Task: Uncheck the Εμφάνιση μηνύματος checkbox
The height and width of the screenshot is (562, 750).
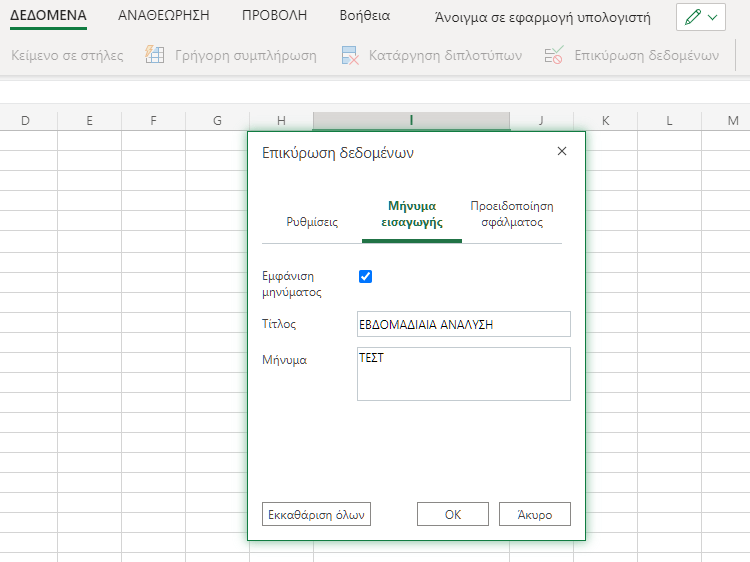Action: (365, 276)
